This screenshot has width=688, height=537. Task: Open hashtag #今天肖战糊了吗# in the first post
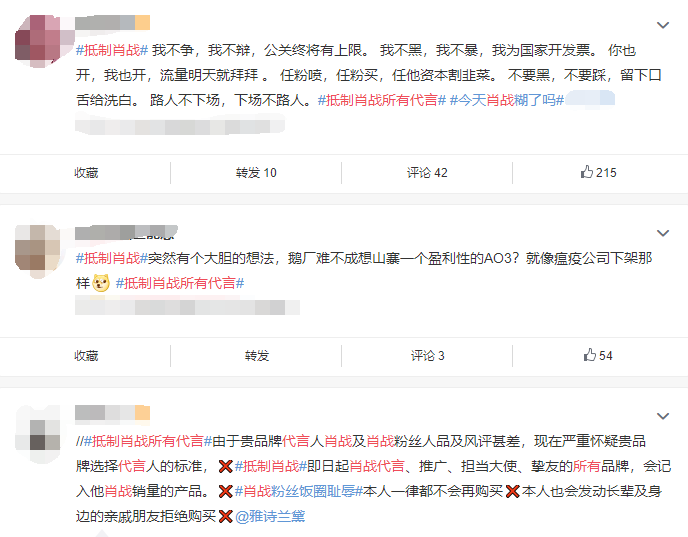507,100
